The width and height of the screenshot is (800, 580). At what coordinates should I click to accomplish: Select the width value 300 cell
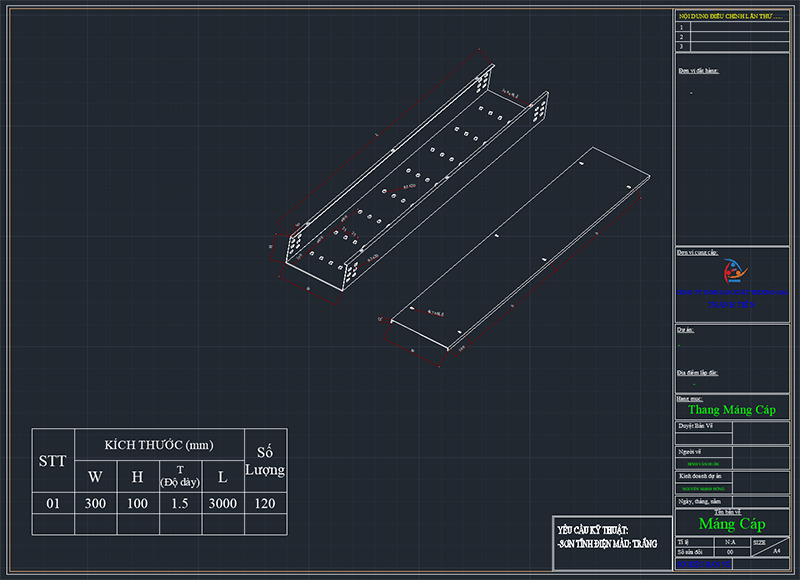pyautogui.click(x=95, y=503)
